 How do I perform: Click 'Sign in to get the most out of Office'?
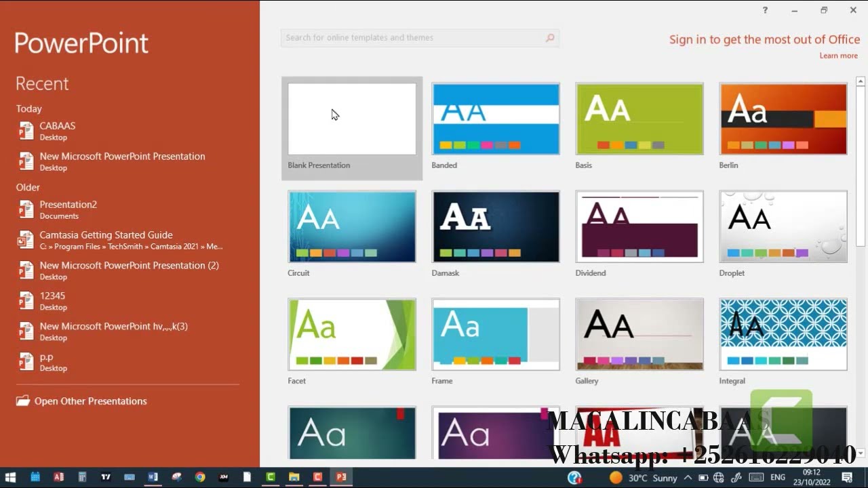pos(764,39)
